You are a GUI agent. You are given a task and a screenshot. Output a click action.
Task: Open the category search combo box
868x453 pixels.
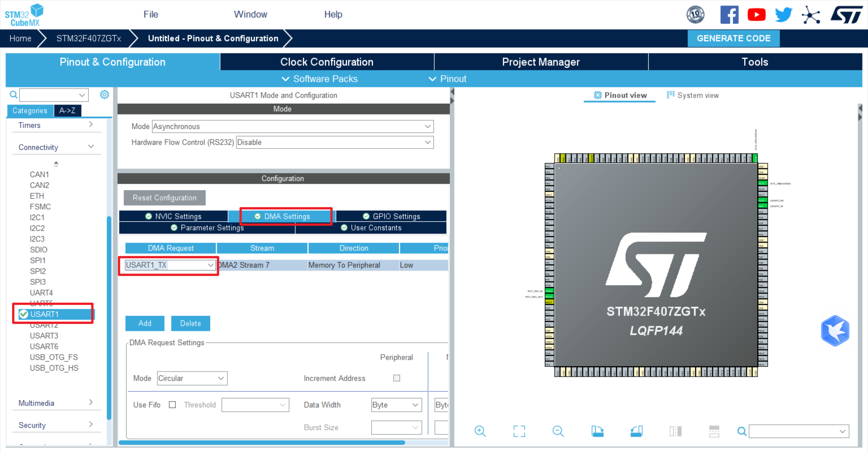click(54, 95)
